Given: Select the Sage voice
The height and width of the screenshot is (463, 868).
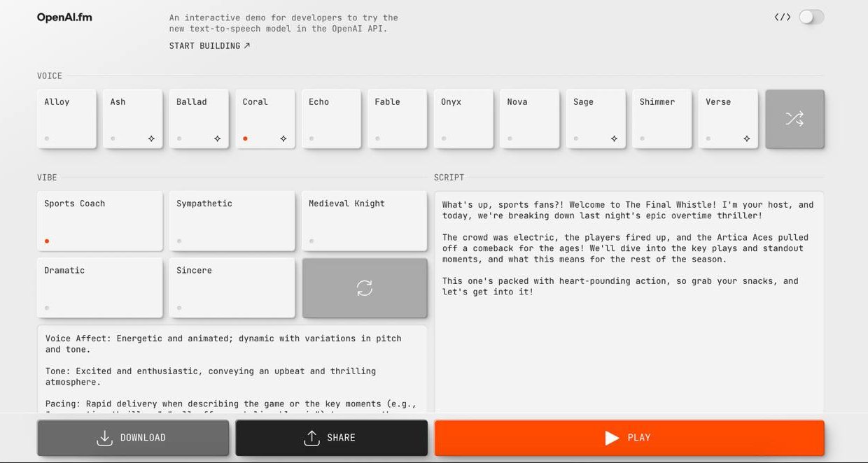Looking at the screenshot, I should pos(596,119).
